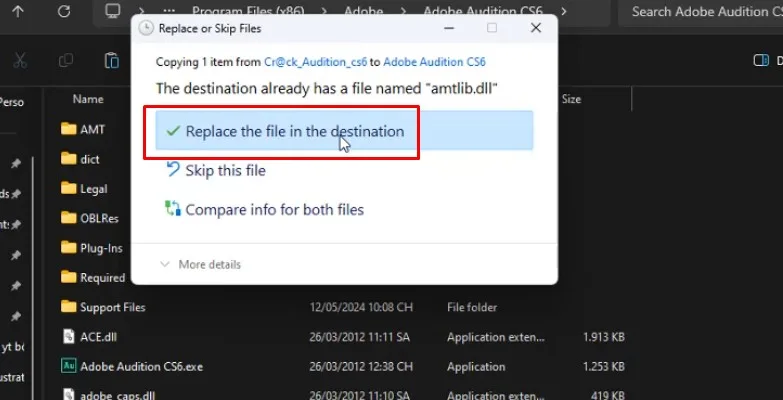This screenshot has height=400, width=783.
Task: Open the AMT folder
Action: click(92, 129)
